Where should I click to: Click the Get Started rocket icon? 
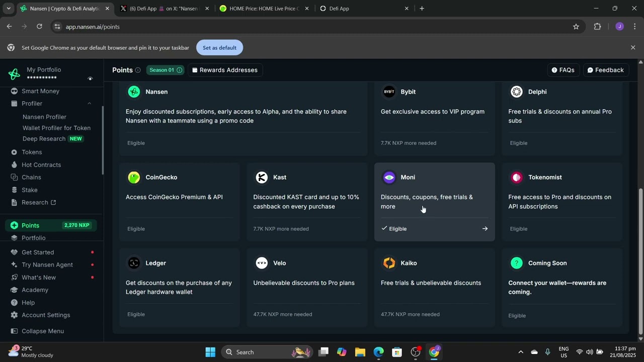[x=14, y=252]
